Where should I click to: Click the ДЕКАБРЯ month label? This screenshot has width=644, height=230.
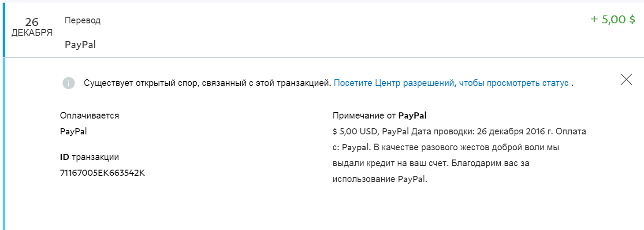click(32, 33)
